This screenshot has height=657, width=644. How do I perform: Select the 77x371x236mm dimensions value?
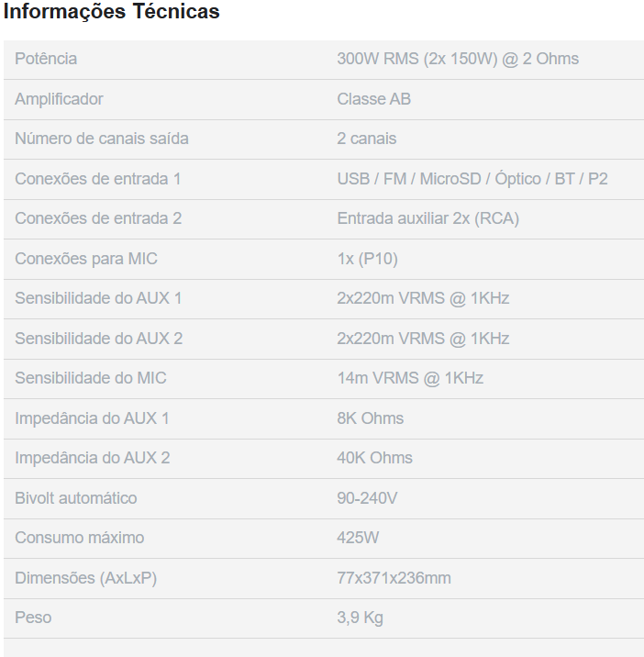pos(394,578)
